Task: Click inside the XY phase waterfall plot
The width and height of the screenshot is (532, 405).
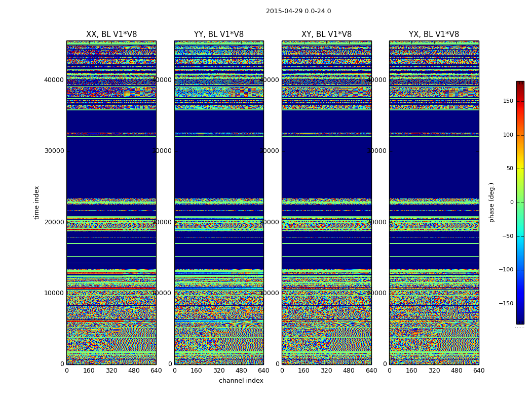Action: 326,202
